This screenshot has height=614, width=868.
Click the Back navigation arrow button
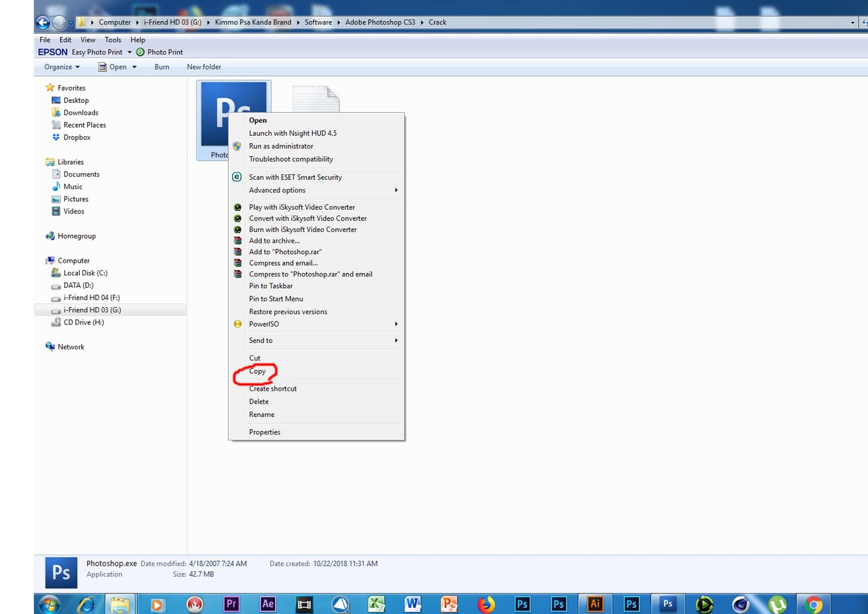pos(42,22)
